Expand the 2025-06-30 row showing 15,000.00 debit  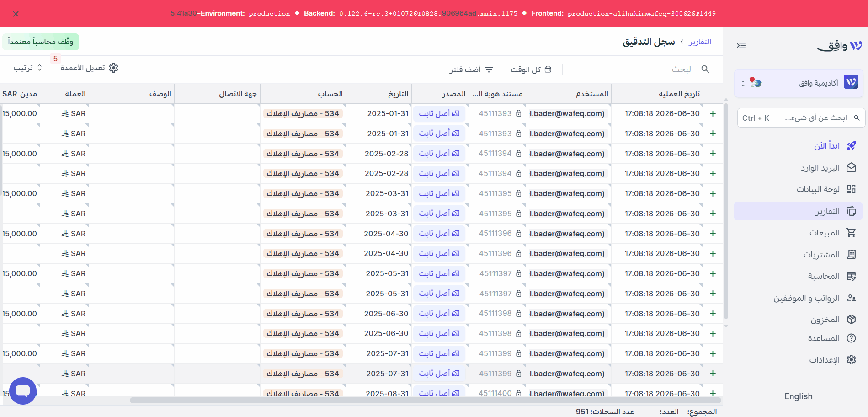click(713, 314)
